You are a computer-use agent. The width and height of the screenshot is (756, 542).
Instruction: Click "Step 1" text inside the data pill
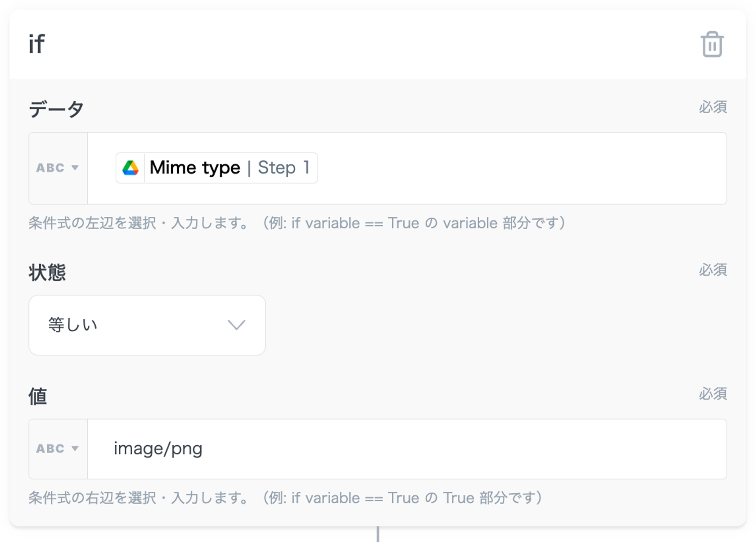coord(283,168)
